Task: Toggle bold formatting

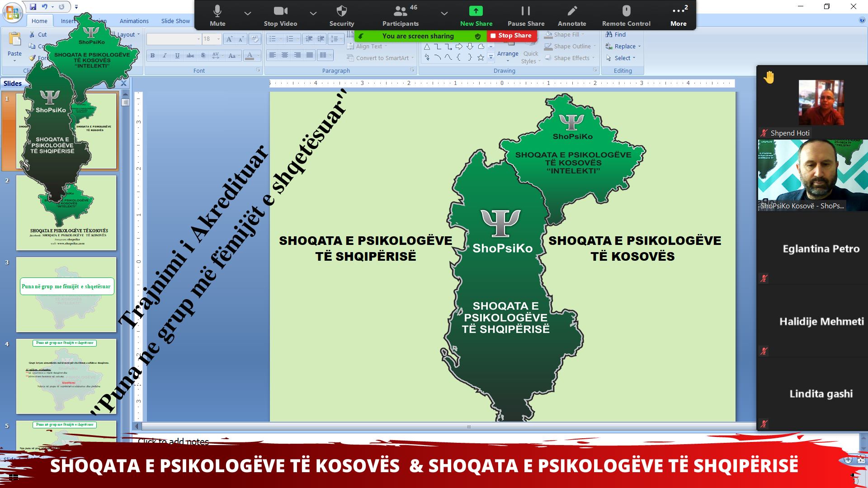Action: (152, 56)
